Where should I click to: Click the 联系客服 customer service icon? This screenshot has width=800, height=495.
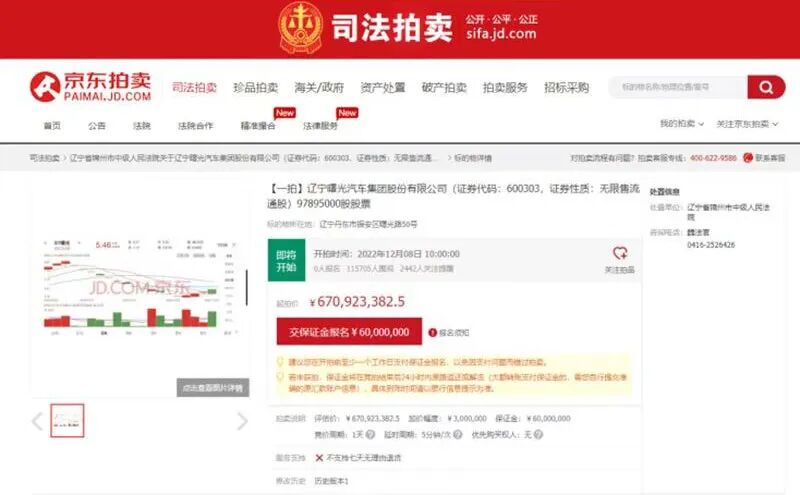tap(748, 158)
